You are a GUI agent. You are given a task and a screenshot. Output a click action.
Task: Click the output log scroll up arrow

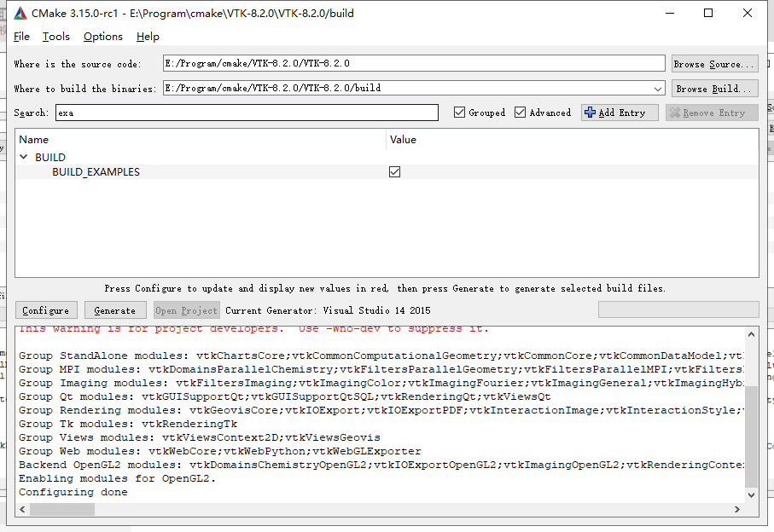click(x=751, y=334)
